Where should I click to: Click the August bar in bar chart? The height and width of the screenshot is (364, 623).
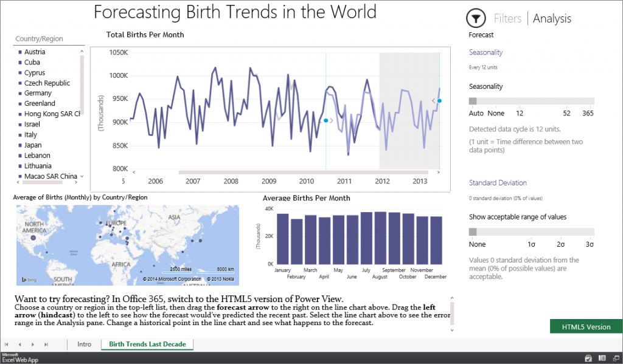pos(380,238)
